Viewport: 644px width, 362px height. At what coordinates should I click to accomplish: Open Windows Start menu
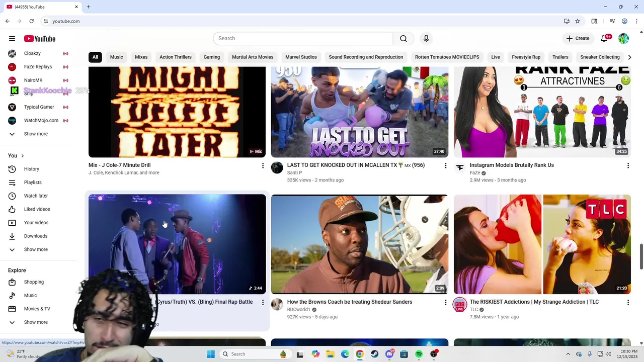pyautogui.click(x=211, y=354)
